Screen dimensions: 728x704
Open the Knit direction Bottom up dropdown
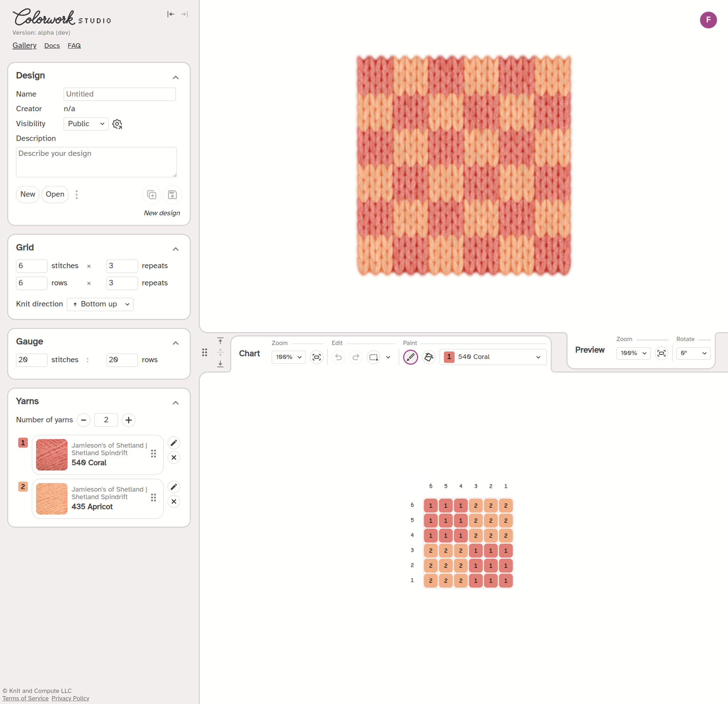coord(100,304)
